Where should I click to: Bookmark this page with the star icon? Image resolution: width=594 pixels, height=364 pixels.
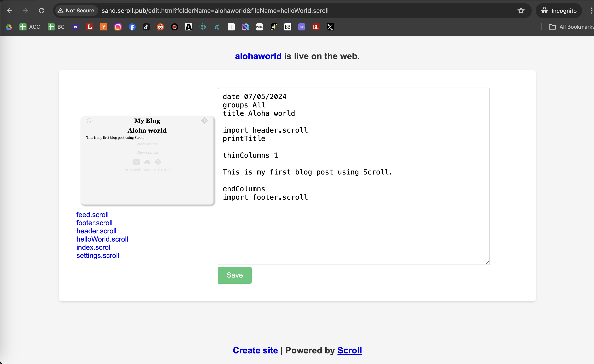[x=521, y=11]
